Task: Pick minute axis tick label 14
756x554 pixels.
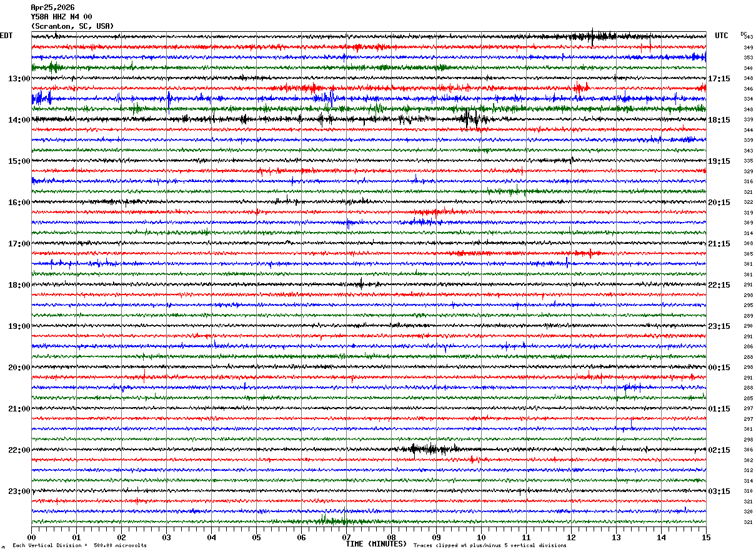Action: (x=661, y=537)
